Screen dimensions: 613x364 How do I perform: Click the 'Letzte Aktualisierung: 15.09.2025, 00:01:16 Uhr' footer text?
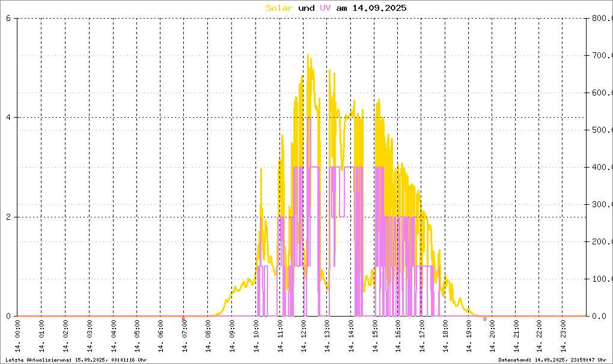coord(76,360)
